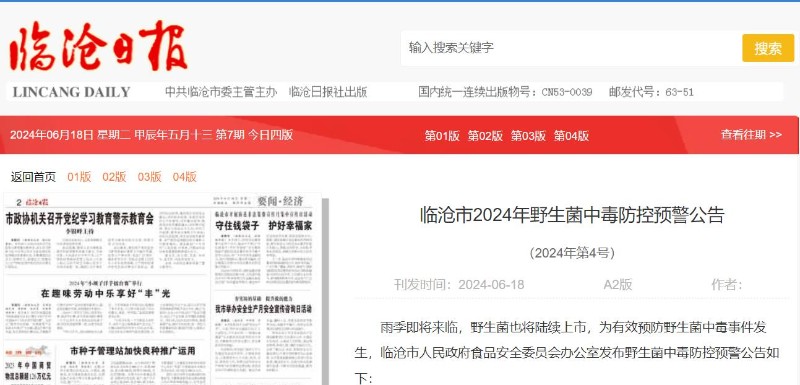Viewport: 800px width, 385px height.
Task: Click the date text 2024年06月18日 星期二
Action: pos(70,135)
